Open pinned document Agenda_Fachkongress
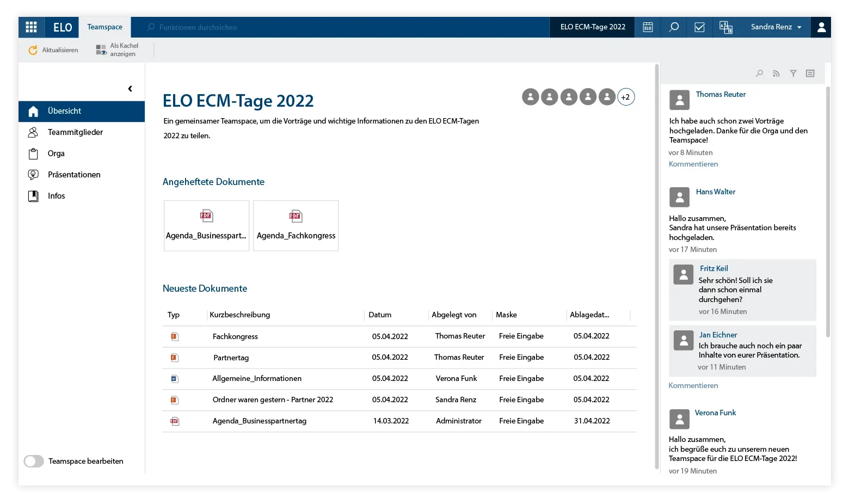 click(x=296, y=225)
